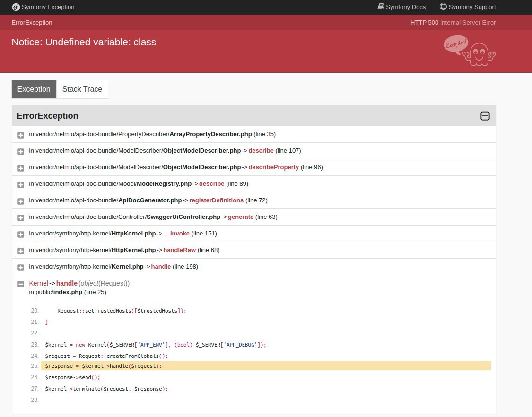This screenshot has height=417, width=532.
Task: Click code line 20 setTrustedHosts
Action: coord(122,311)
